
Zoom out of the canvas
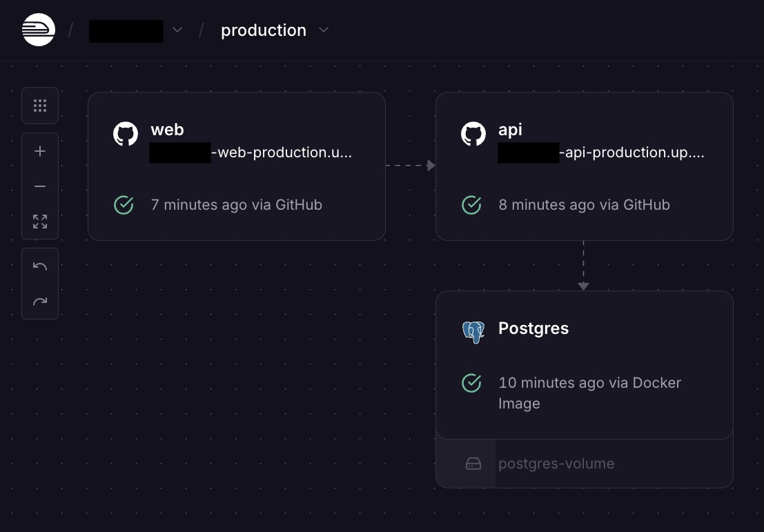pyautogui.click(x=40, y=186)
